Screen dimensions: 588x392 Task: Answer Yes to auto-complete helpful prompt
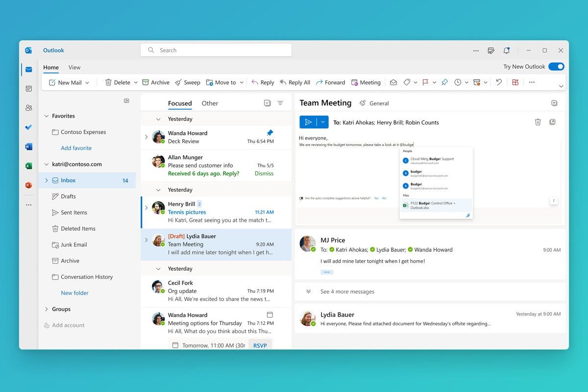(x=376, y=198)
